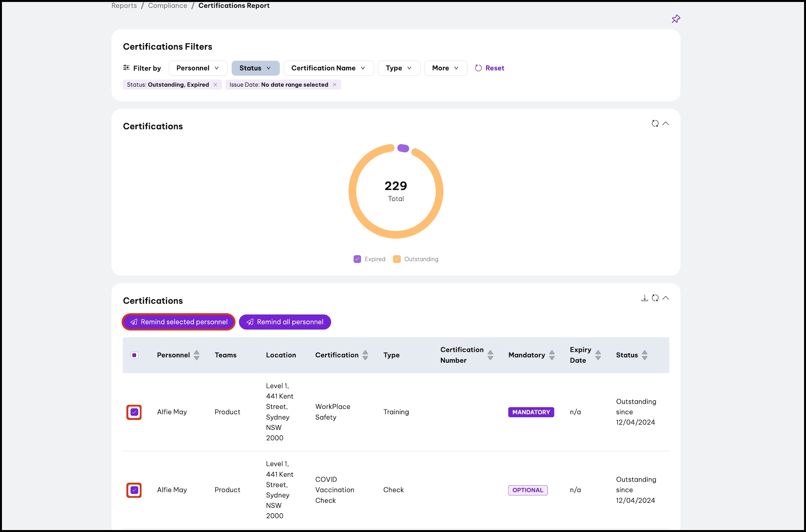Uncheck the COVID Vaccination Check row checkbox
This screenshot has width=806, height=532.
(x=134, y=490)
